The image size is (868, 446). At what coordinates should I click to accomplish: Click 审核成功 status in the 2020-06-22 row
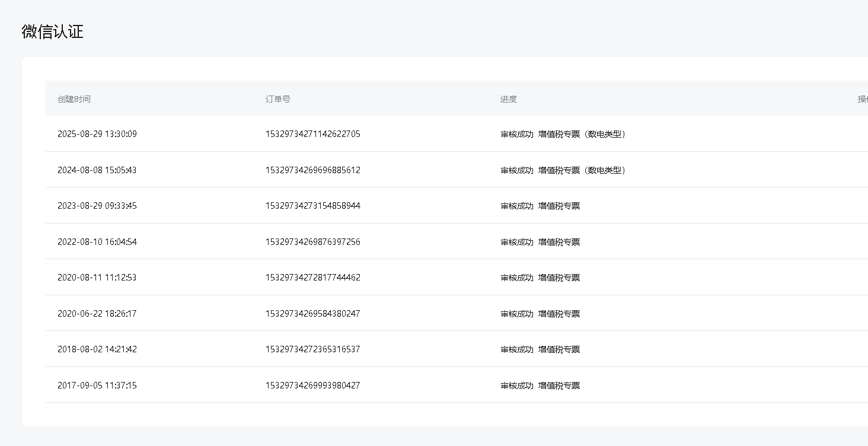[x=517, y=314]
